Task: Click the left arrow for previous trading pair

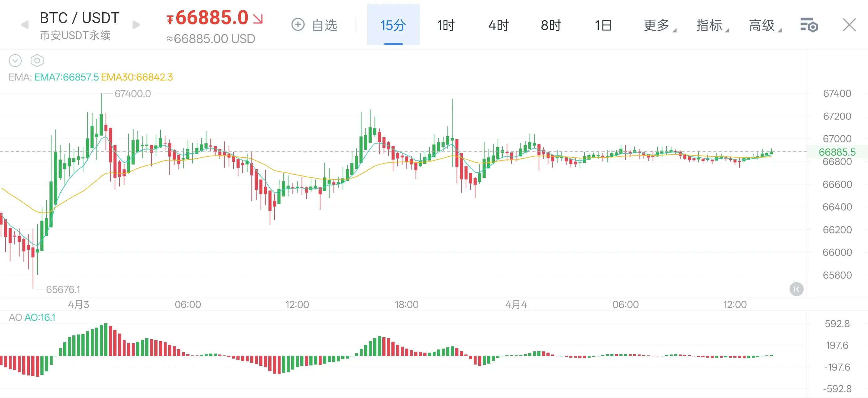Action: pyautogui.click(x=24, y=25)
